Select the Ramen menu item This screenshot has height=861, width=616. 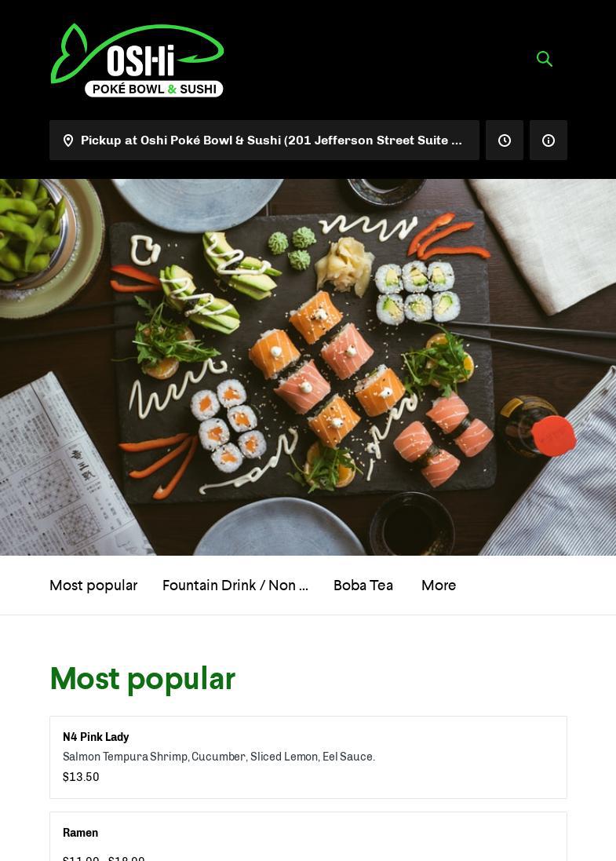click(308, 837)
